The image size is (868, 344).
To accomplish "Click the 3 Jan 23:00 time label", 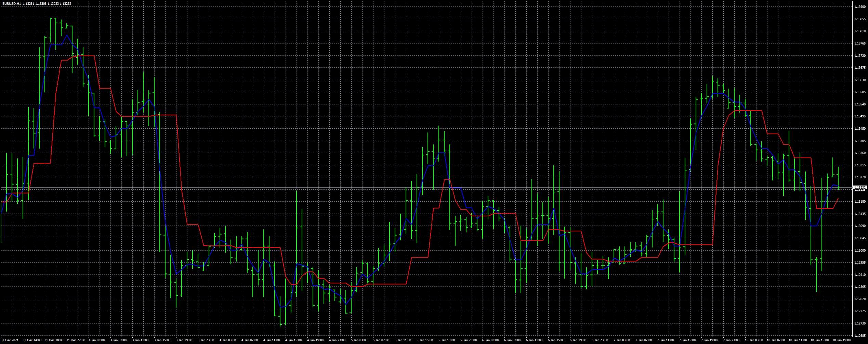I will (x=206, y=340).
